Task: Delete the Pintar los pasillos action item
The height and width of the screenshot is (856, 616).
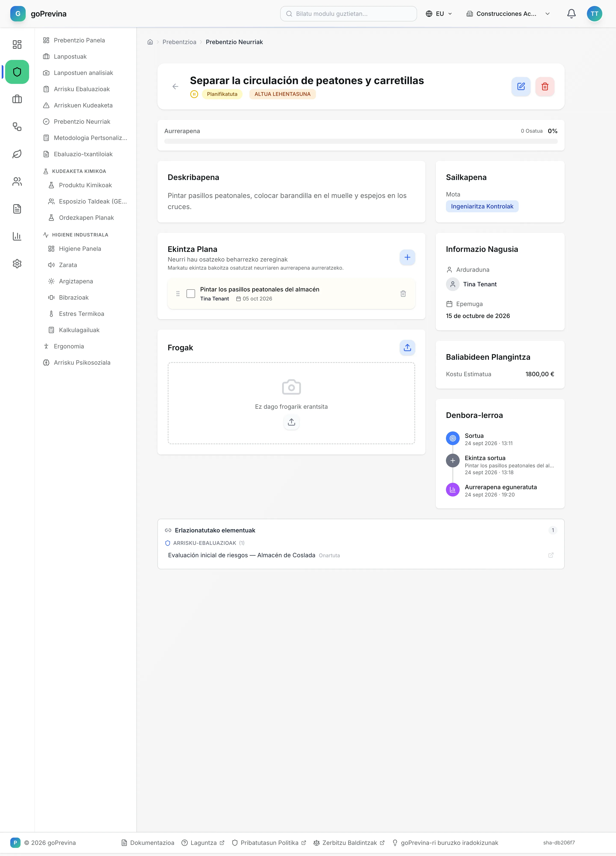Action: click(403, 294)
